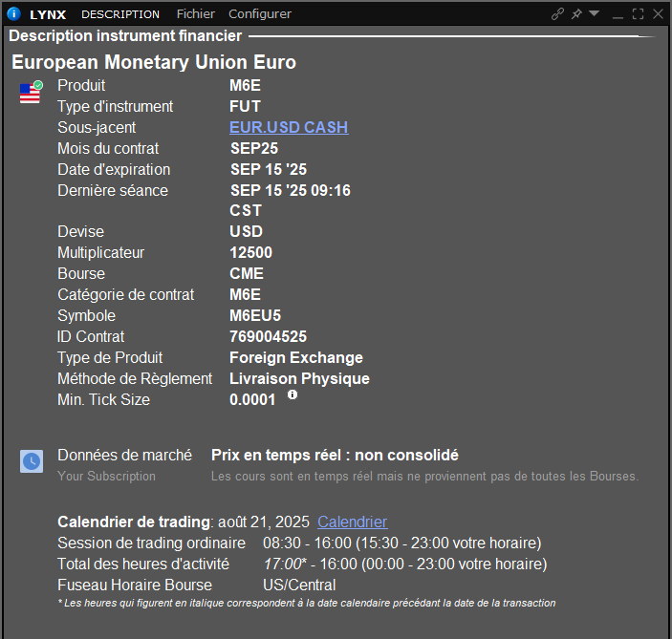Click the last session value "SEP 15 '25 09:16"
The width and height of the screenshot is (672, 639).
pos(291,191)
